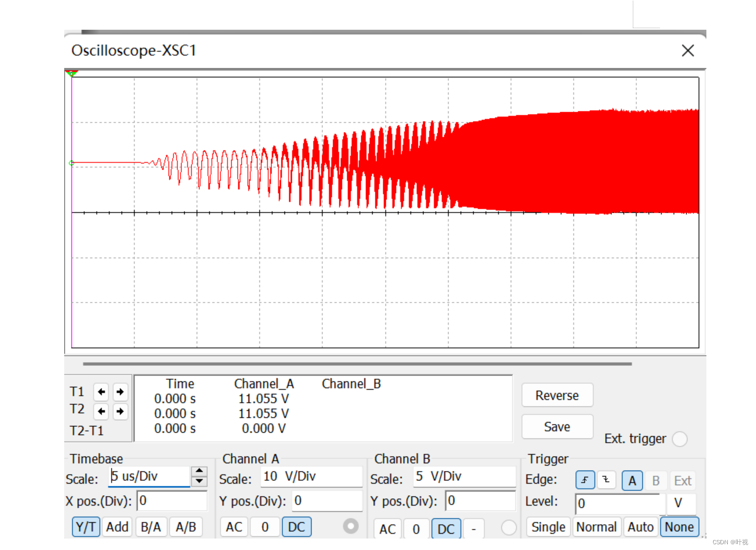Screen dimensions: 756x550
Task: Click the T1 cursor marker at top
Action: [x=72, y=74]
